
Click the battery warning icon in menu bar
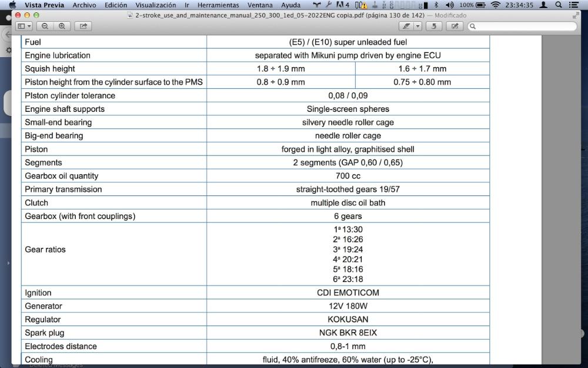click(x=361, y=5)
